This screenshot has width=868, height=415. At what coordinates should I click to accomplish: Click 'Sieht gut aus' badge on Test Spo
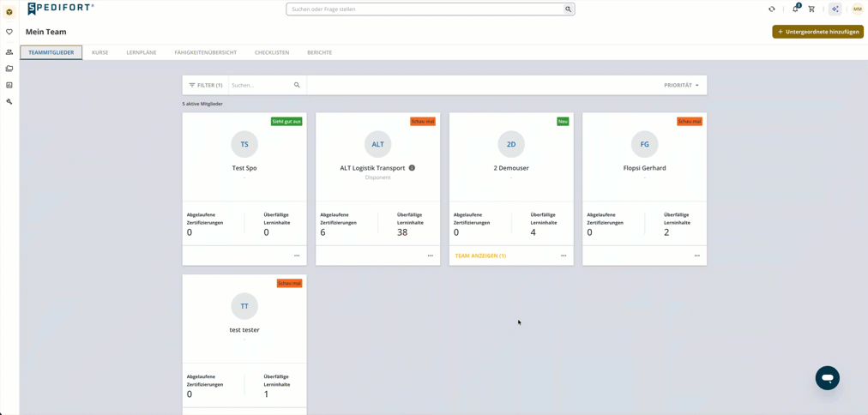[286, 121]
